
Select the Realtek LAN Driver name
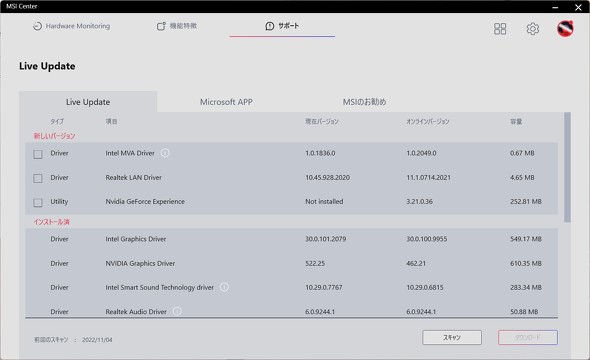point(134,178)
